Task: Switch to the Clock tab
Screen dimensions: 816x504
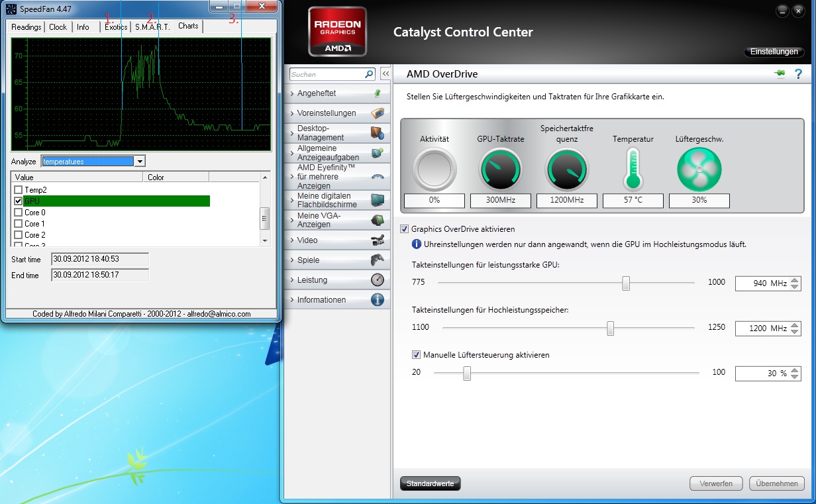Action: coord(58,27)
